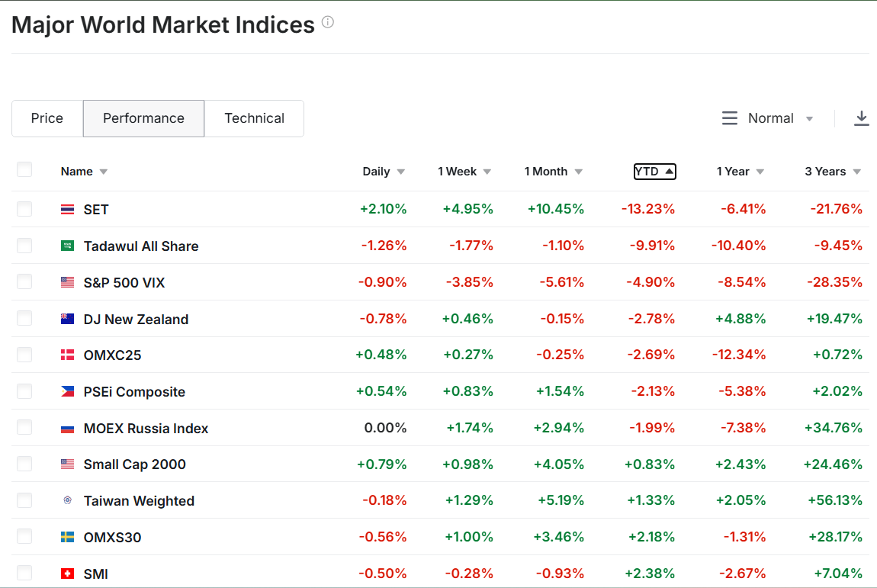Click the -10.40% 1 Year value
This screenshot has height=588, width=877.
[738, 246]
